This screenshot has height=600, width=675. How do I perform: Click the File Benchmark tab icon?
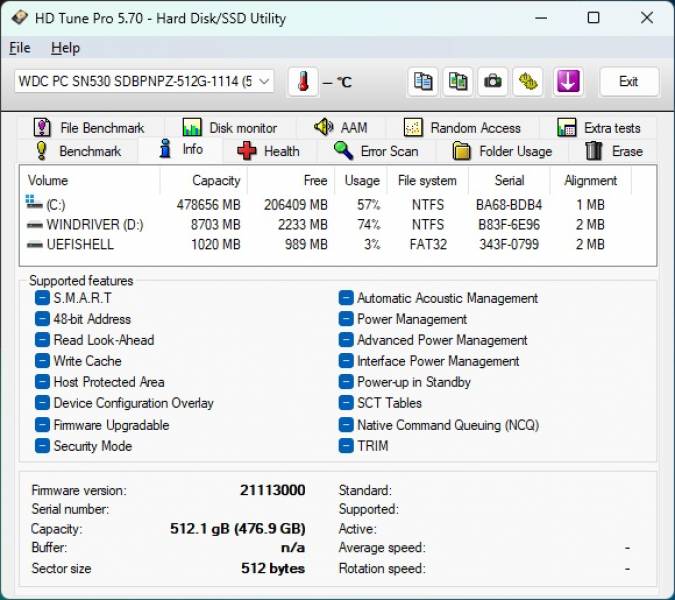click(x=42, y=127)
